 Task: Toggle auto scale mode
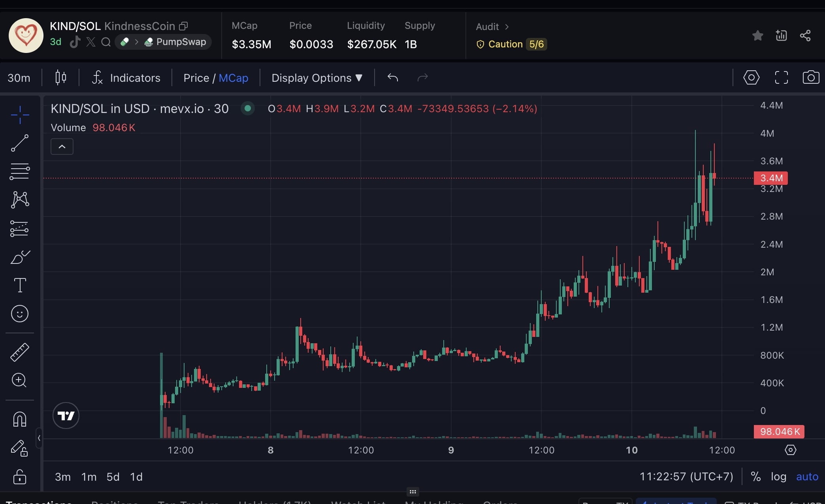(807, 477)
